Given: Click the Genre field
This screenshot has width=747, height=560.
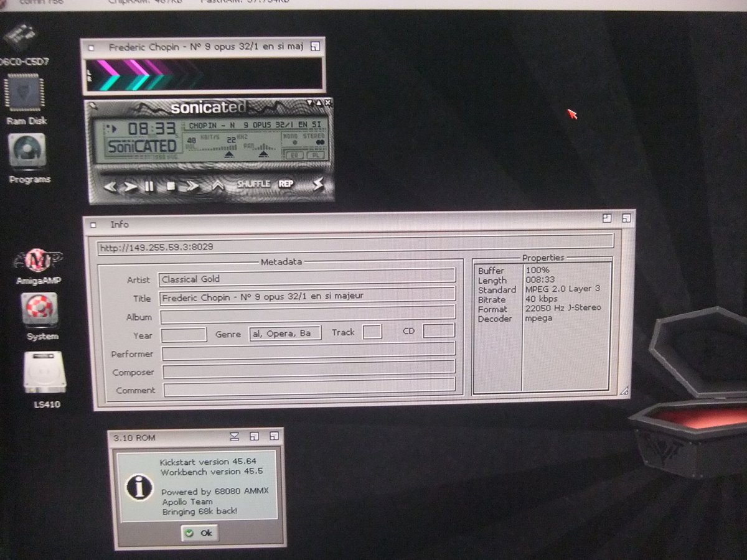Looking at the screenshot, I should (x=285, y=334).
